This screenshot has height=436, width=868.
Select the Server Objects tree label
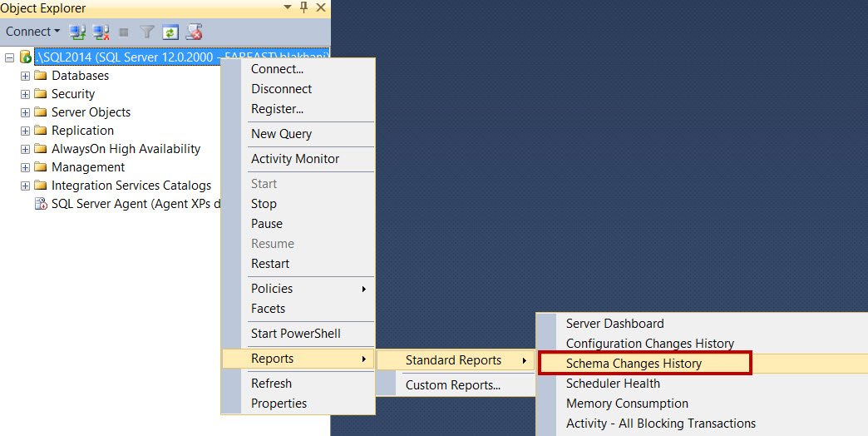(91, 111)
